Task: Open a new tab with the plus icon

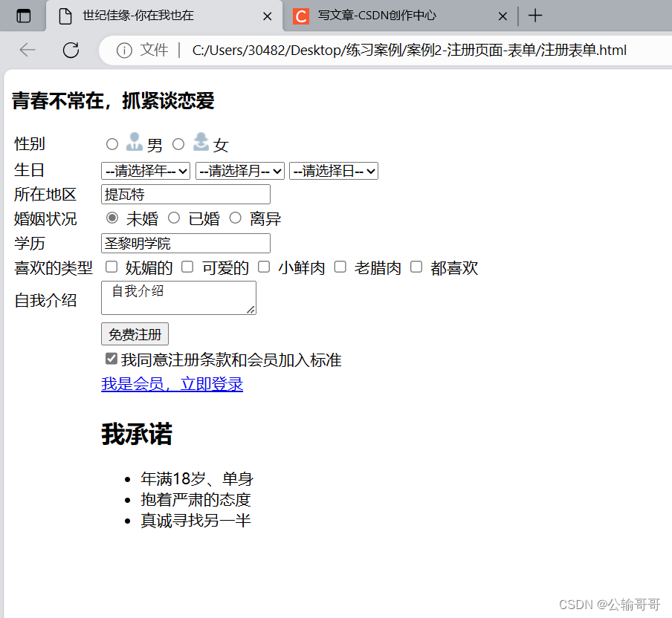Action: point(535,15)
